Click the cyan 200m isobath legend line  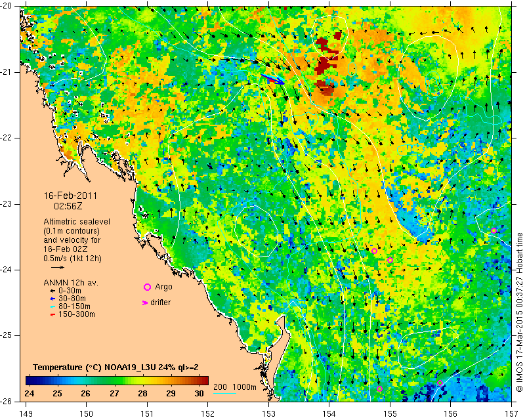pyautogui.click(x=224, y=393)
